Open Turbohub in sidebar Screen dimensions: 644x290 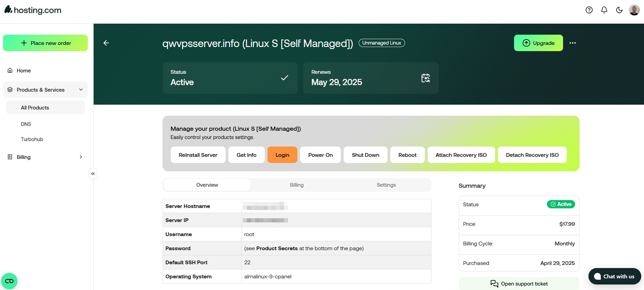click(32, 139)
